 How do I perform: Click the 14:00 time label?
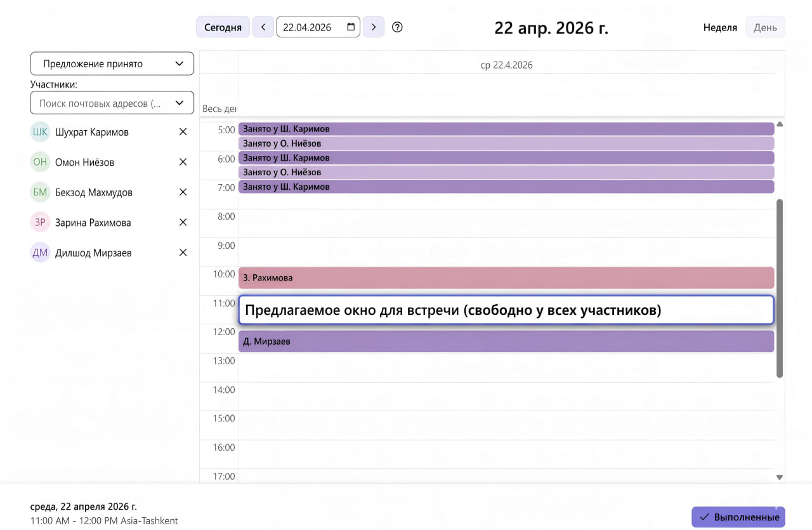(224, 390)
